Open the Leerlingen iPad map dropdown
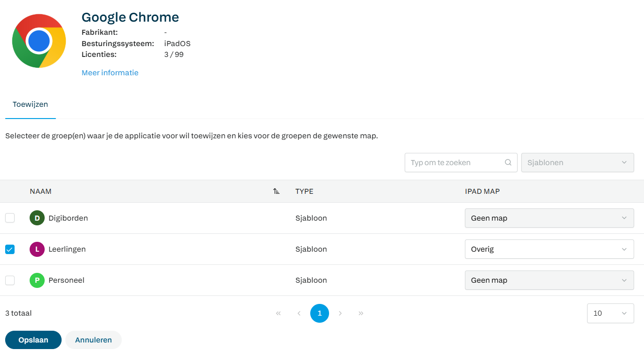The width and height of the screenshot is (644, 358). (x=549, y=249)
